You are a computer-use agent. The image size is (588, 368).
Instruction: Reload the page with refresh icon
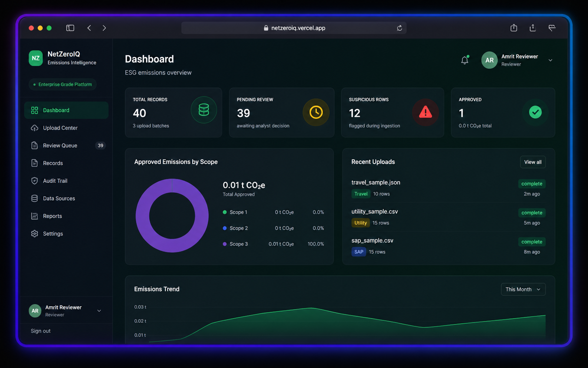coord(399,28)
